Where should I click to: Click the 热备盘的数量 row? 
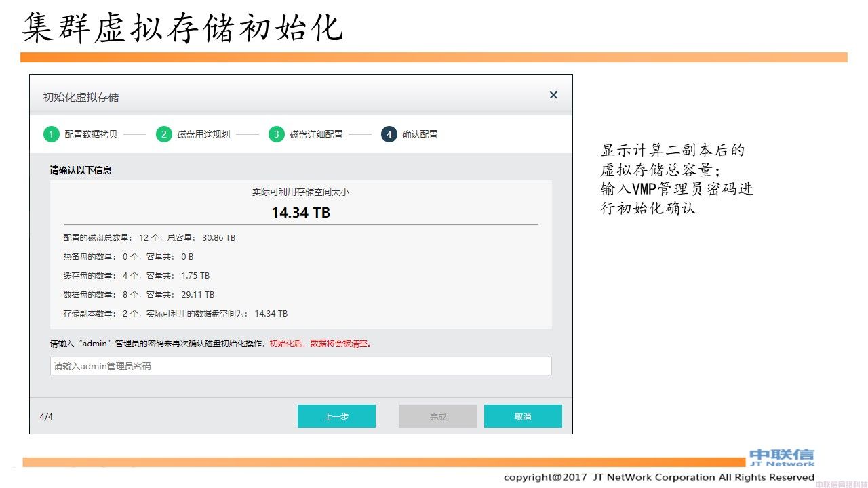point(128,257)
